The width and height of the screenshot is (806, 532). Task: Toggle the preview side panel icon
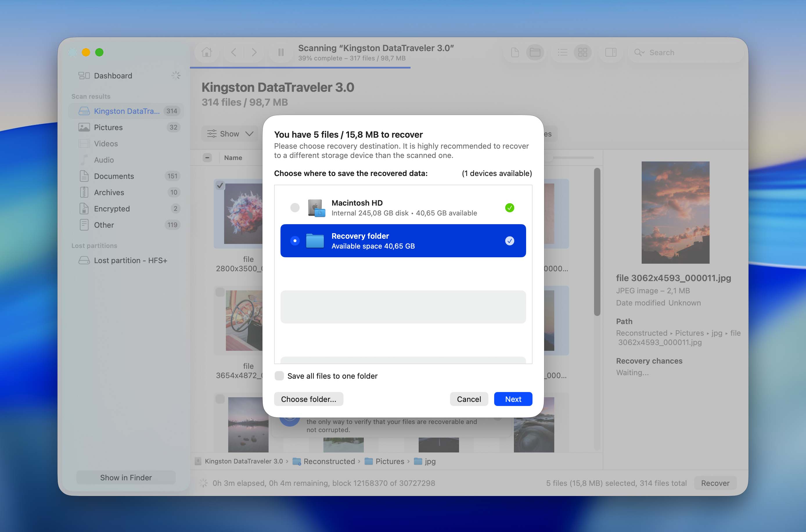point(611,52)
